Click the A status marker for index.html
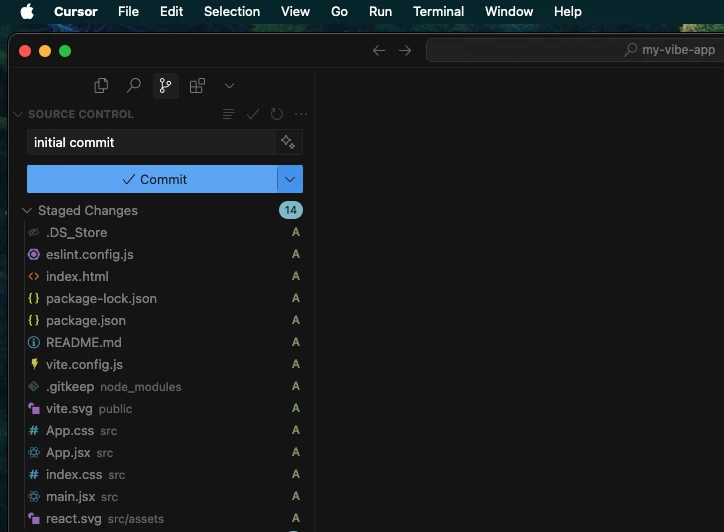 296,276
